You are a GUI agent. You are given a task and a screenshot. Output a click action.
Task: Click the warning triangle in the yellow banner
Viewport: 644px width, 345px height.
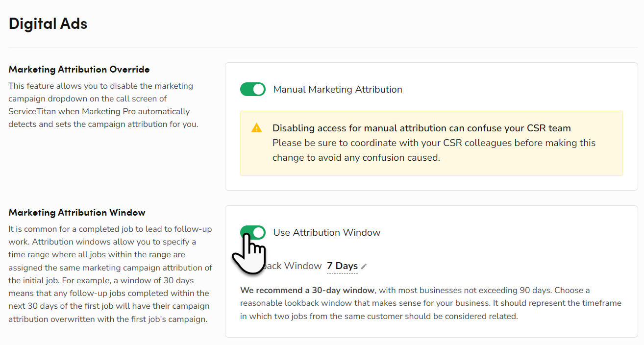point(256,128)
